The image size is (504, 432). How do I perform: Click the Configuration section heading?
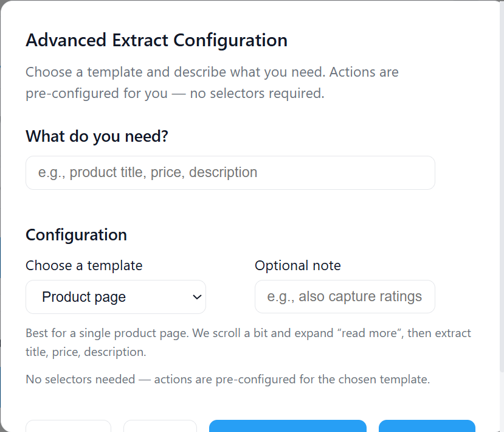coord(76,235)
